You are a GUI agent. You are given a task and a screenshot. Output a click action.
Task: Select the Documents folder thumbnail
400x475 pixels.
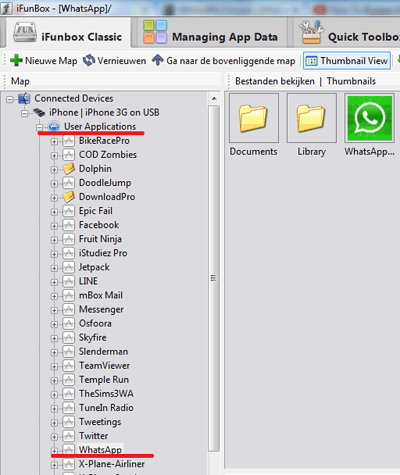pos(254,118)
